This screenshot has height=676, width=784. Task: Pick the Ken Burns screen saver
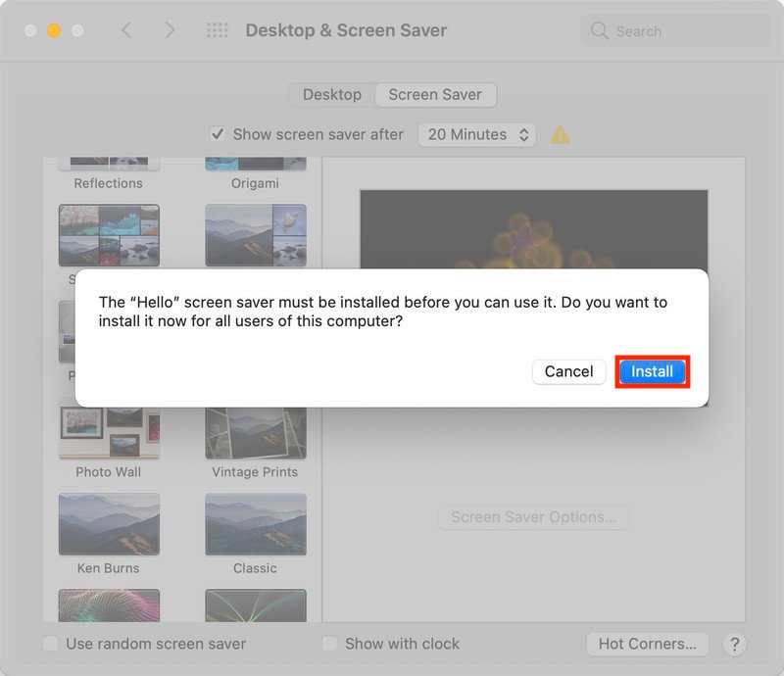click(109, 524)
